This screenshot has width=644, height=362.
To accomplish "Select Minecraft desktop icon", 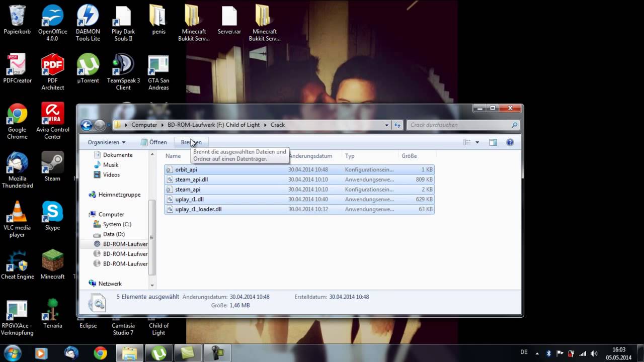I will [x=52, y=264].
